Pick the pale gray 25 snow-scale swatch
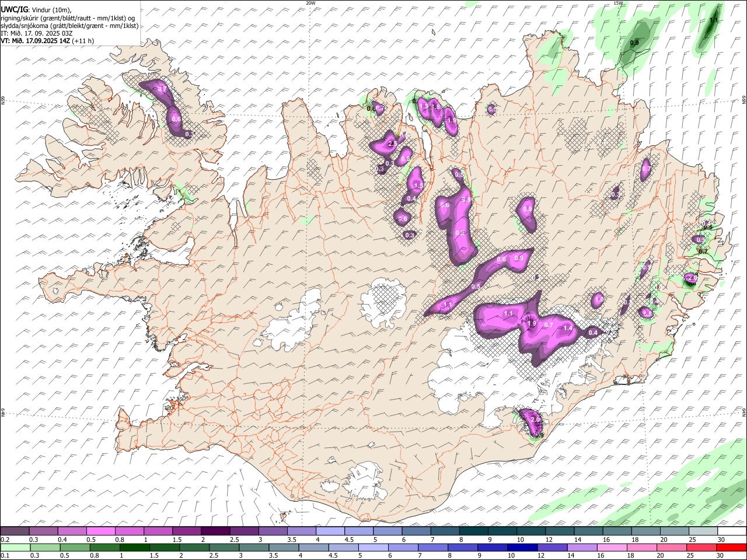Screen dimensions: 747x560 pyautogui.click(x=703, y=531)
